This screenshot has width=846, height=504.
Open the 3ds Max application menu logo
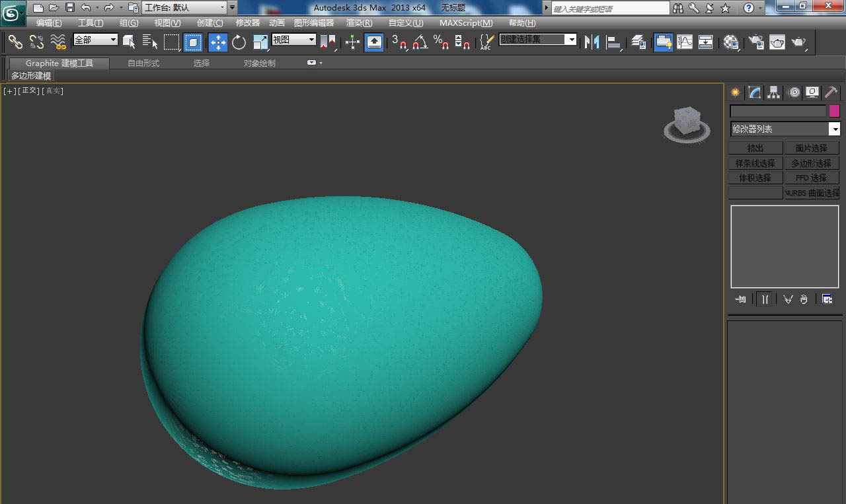13,13
